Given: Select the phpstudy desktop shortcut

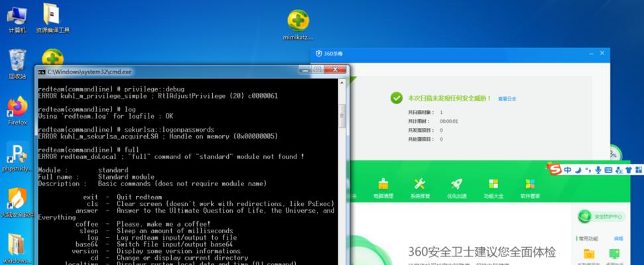Looking at the screenshot, I should click(17, 157).
